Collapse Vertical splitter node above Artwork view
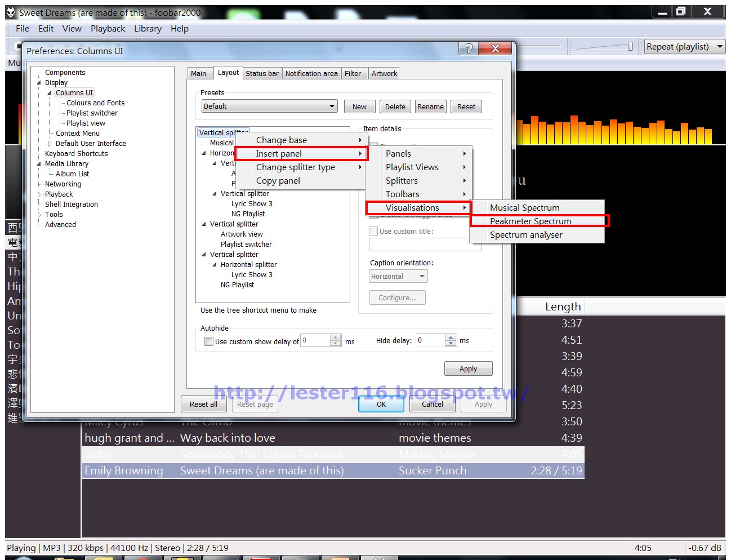 [x=204, y=224]
